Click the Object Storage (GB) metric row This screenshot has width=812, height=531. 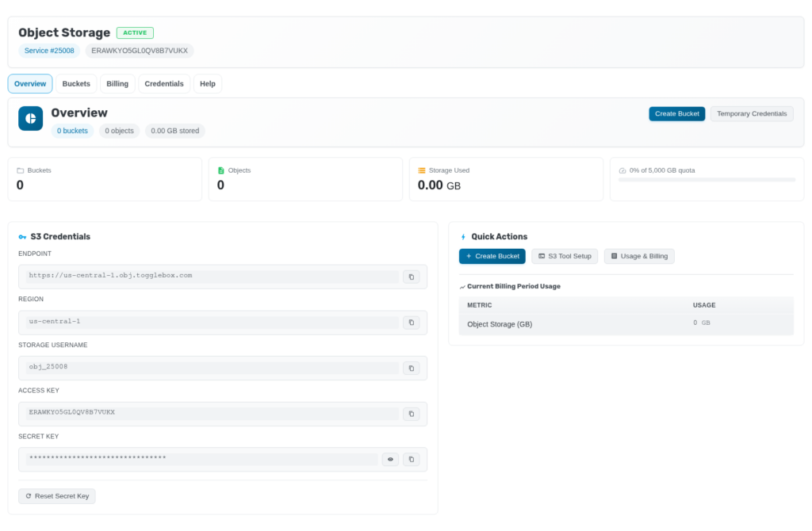point(626,324)
